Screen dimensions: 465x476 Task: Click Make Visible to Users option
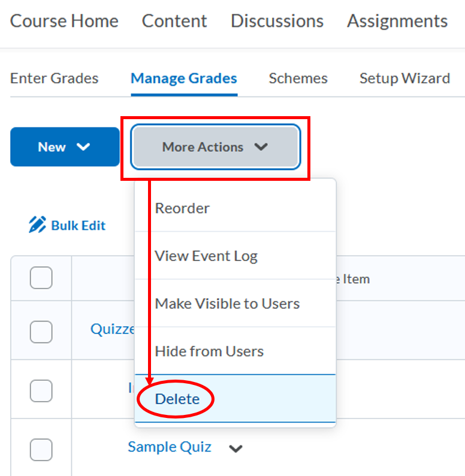[x=227, y=304]
